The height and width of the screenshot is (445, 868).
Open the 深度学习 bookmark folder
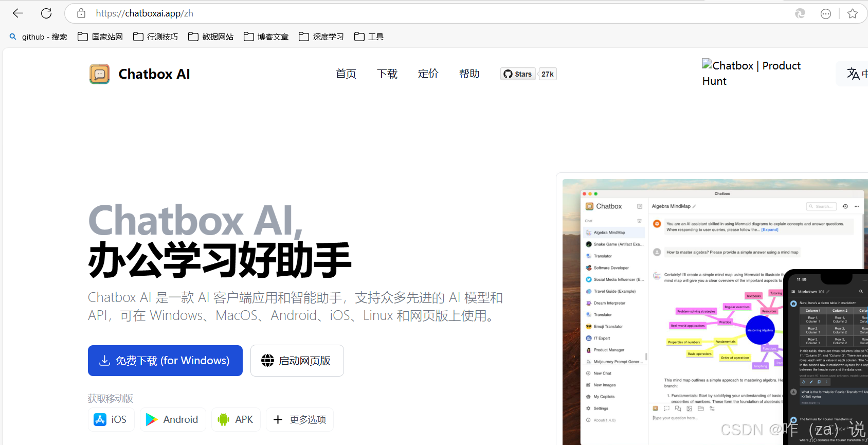pyautogui.click(x=321, y=37)
